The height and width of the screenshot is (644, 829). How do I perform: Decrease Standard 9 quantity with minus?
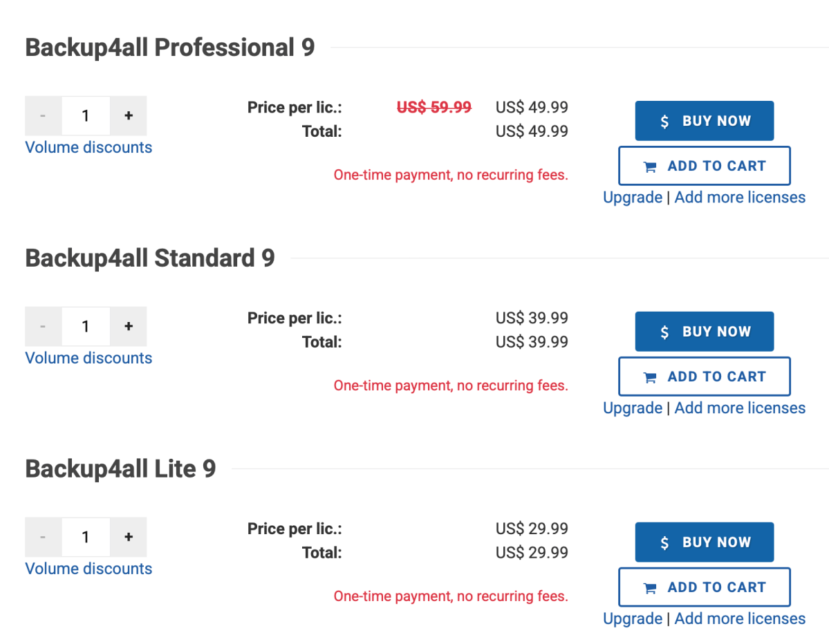[43, 326]
